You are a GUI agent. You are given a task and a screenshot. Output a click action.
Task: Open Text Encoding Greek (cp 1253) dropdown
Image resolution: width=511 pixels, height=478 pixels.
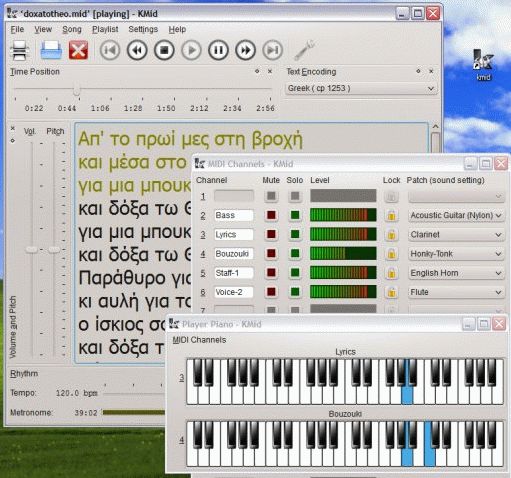click(x=361, y=89)
